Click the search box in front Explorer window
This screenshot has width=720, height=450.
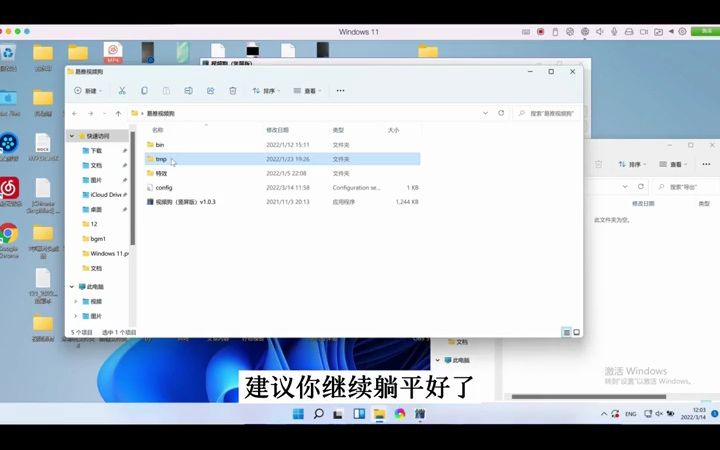pos(546,113)
